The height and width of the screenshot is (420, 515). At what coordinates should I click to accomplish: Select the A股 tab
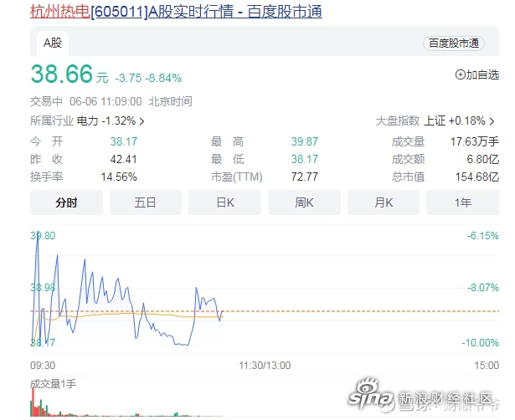click(x=53, y=43)
